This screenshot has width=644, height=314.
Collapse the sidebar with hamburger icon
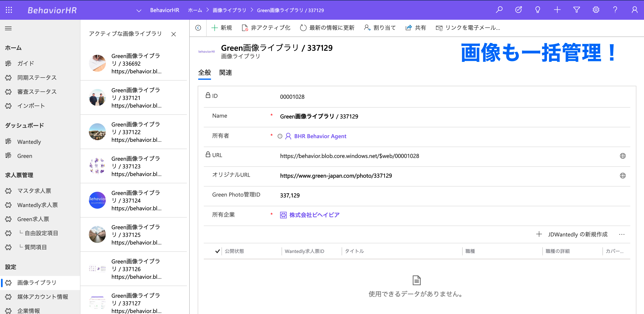click(x=8, y=28)
